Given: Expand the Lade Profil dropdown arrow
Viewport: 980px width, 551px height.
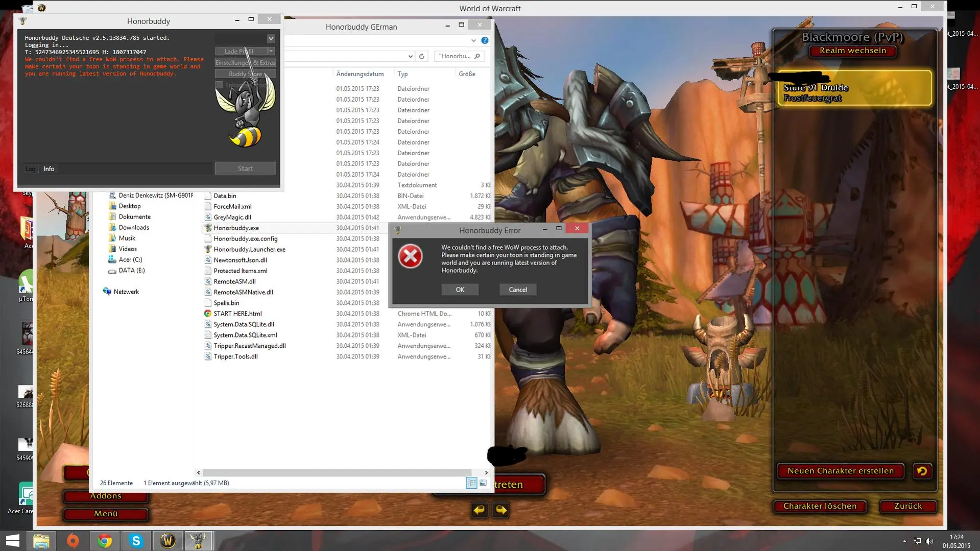Looking at the screenshot, I should (x=271, y=51).
